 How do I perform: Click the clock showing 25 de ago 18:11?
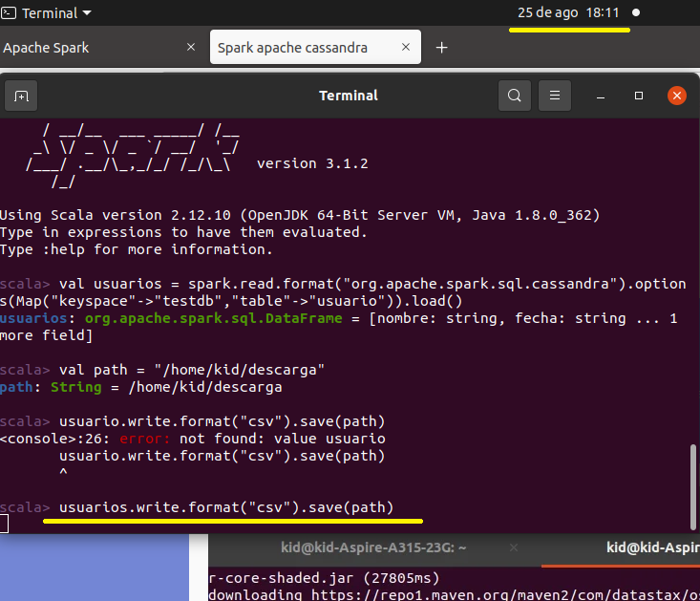pyautogui.click(x=568, y=12)
